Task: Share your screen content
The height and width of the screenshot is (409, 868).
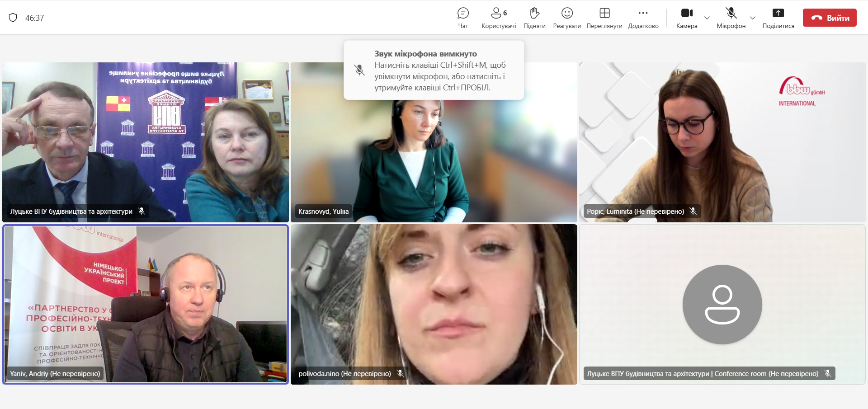Action: (x=778, y=18)
